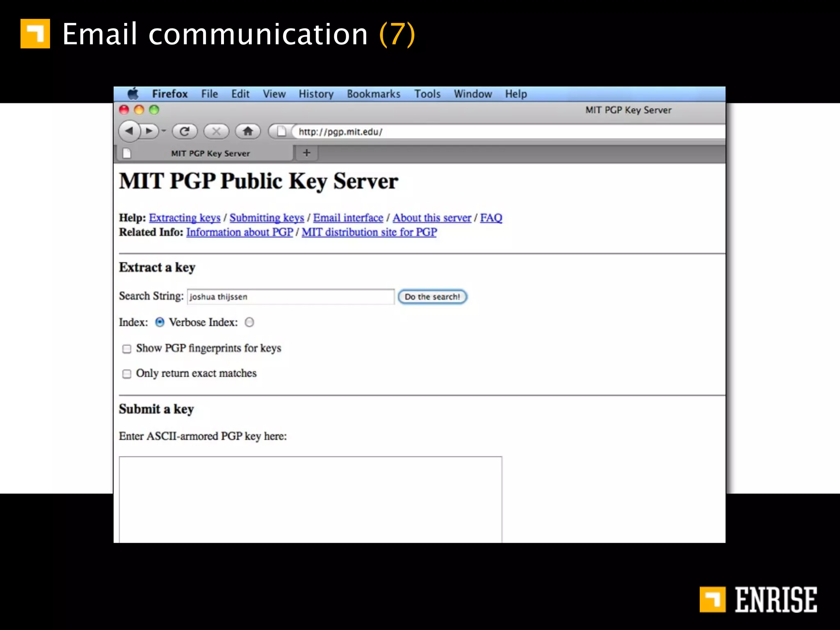The height and width of the screenshot is (630, 840).
Task: Open the View menu
Action: pyautogui.click(x=274, y=94)
